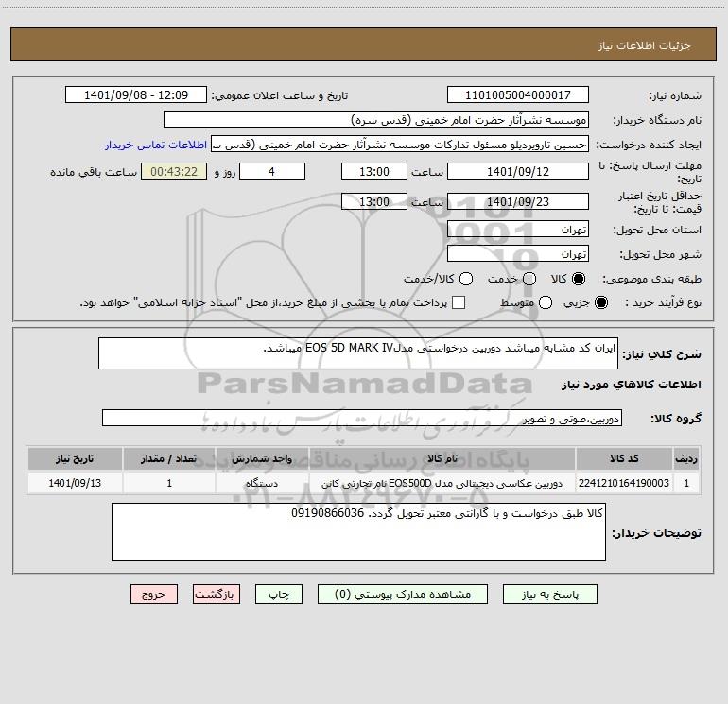Click the چاپ print button
Image resolution: width=728 pixels, height=704 pixels.
pos(279,594)
